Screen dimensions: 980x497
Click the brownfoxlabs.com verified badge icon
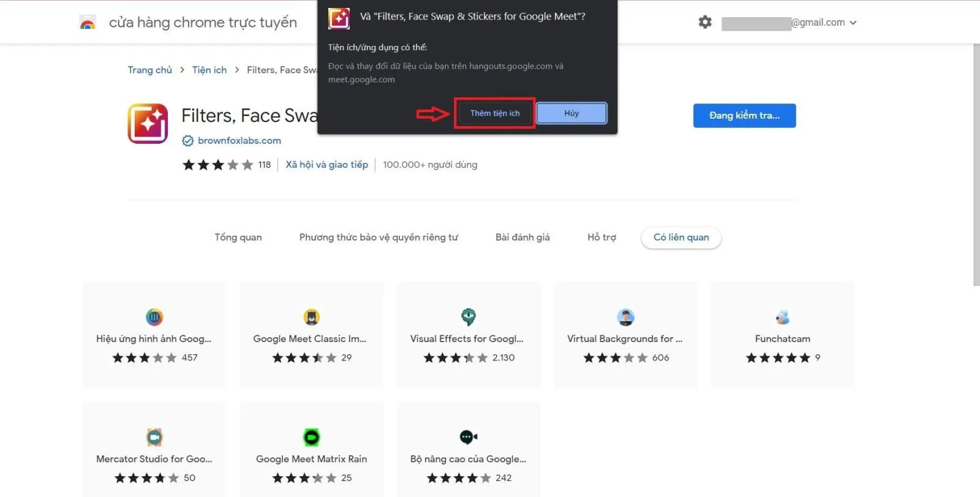coord(187,141)
